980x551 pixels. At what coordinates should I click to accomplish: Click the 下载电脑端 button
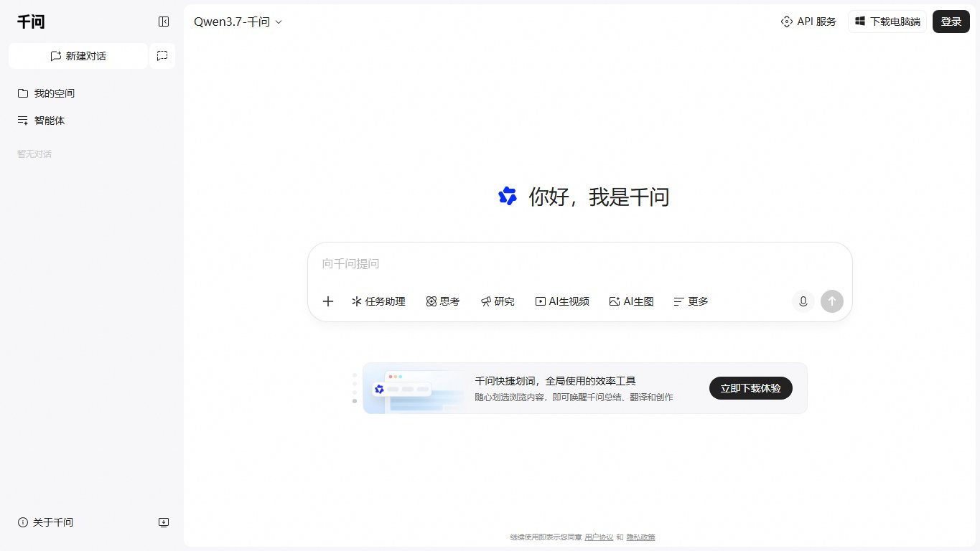tap(887, 22)
